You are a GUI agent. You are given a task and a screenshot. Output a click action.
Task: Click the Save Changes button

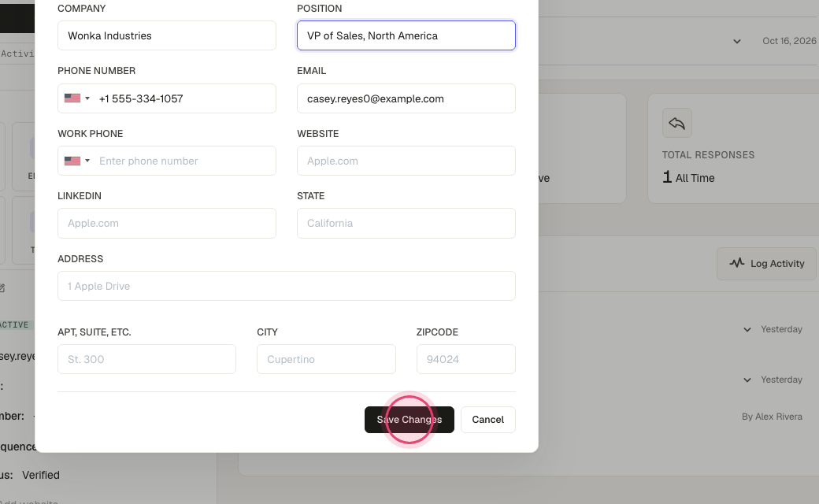409,420
